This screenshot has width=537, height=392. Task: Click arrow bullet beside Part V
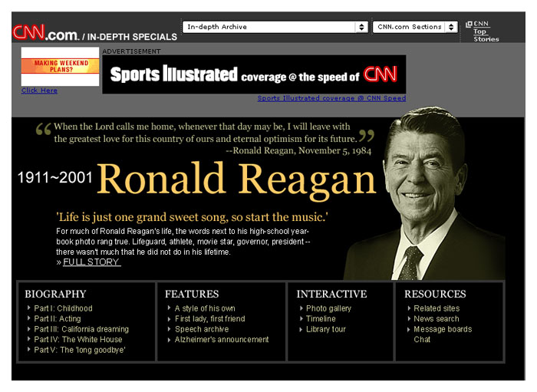tap(29, 350)
